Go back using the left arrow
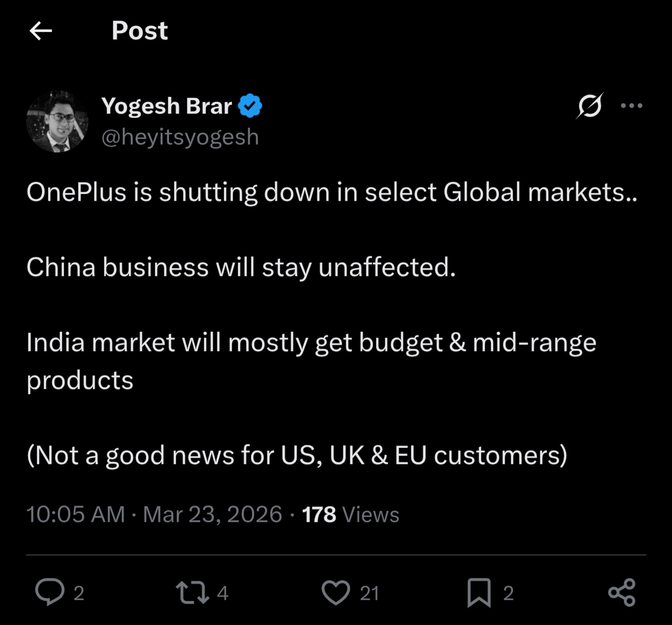 point(41,31)
